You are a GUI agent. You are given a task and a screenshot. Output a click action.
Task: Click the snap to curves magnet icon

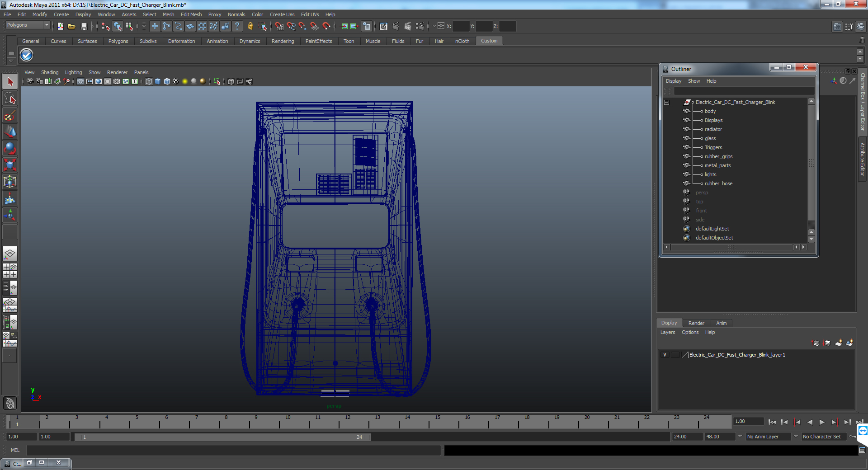291,26
